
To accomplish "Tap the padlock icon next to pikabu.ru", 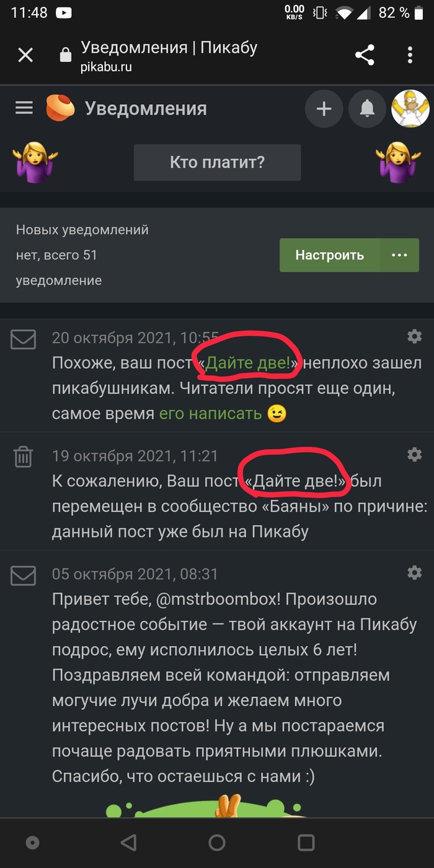I will pyautogui.click(x=65, y=56).
